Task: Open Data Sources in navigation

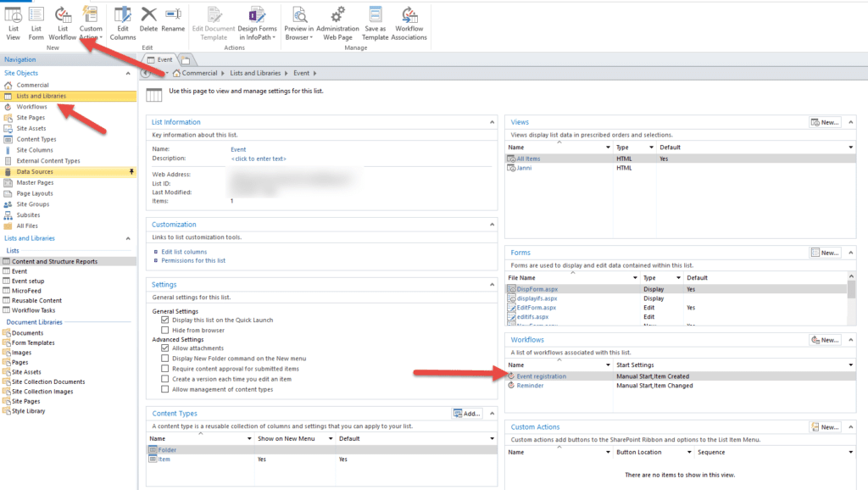Action: pyautogui.click(x=34, y=171)
